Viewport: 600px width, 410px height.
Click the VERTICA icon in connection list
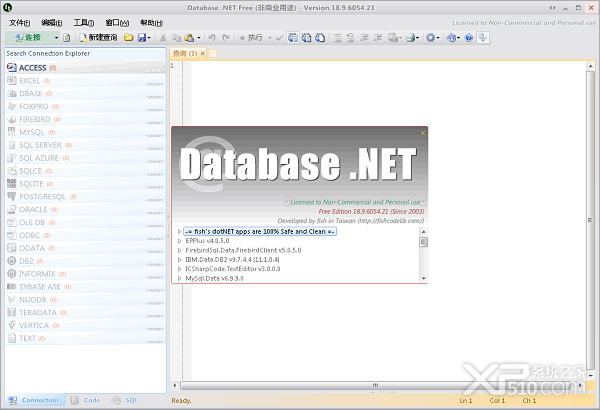tap(12, 325)
